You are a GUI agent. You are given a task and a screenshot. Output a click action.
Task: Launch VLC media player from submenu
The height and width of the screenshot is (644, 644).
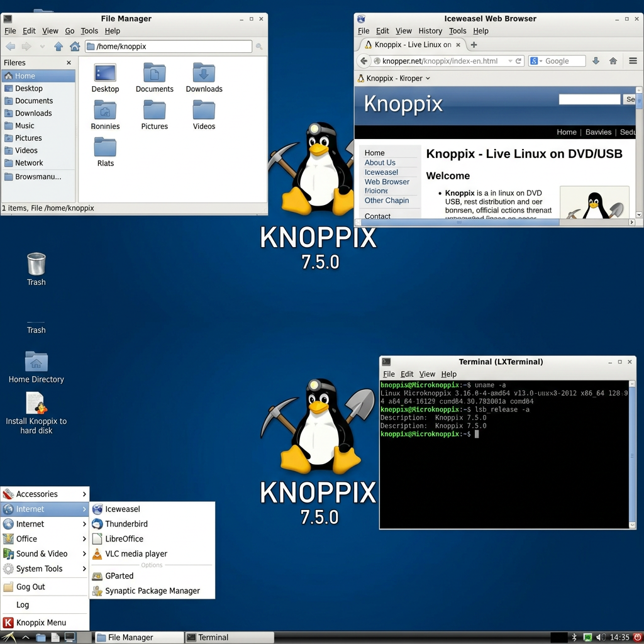tap(152, 553)
